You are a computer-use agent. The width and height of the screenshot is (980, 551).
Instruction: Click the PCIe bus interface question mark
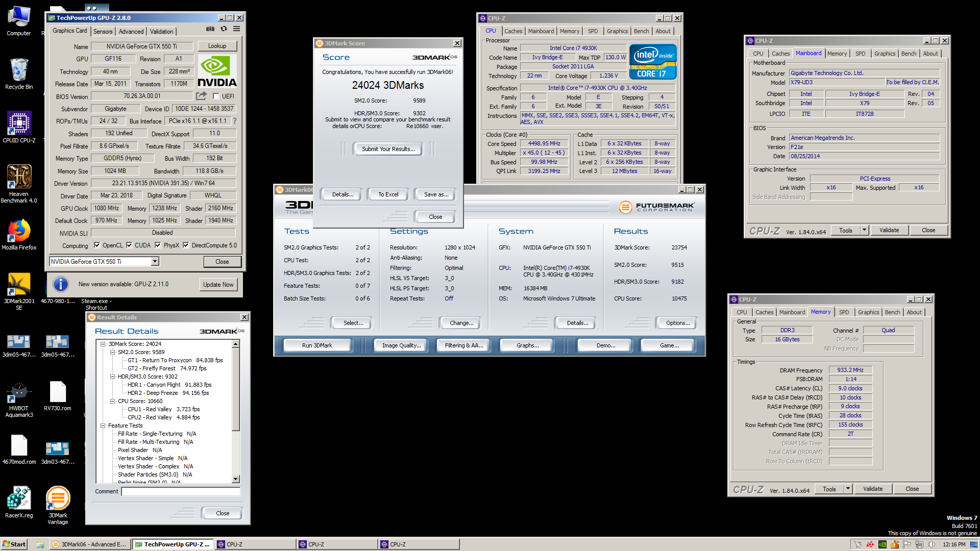[235, 121]
